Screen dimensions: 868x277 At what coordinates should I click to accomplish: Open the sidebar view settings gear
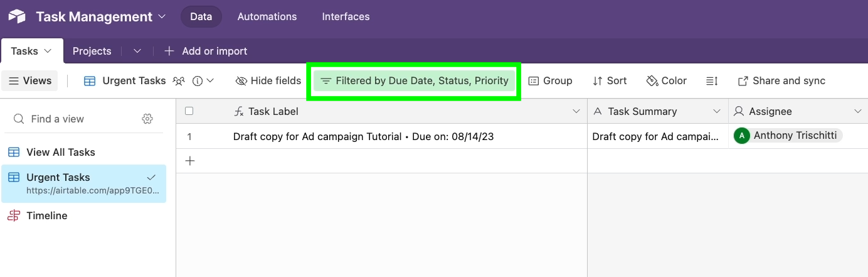[147, 119]
